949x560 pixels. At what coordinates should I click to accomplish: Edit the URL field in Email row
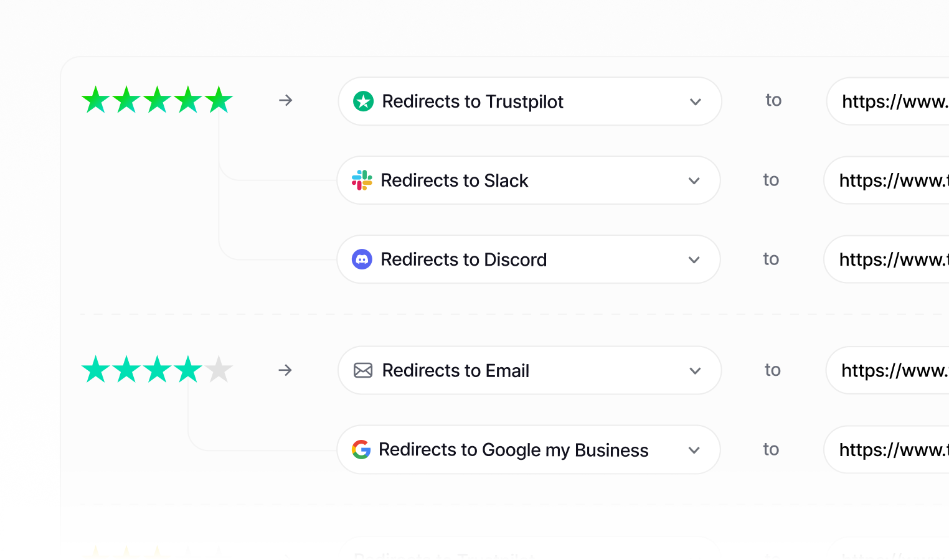tap(888, 370)
